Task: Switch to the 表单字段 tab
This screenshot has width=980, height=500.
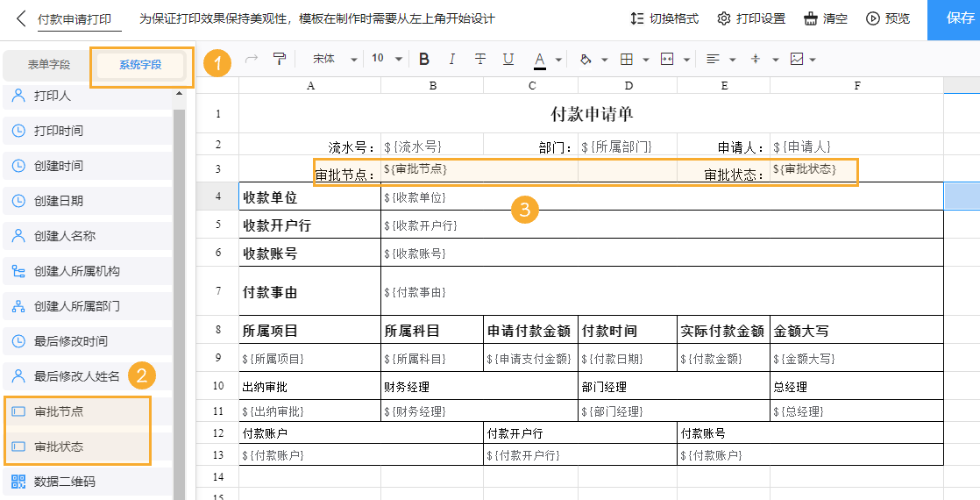Action: point(48,65)
